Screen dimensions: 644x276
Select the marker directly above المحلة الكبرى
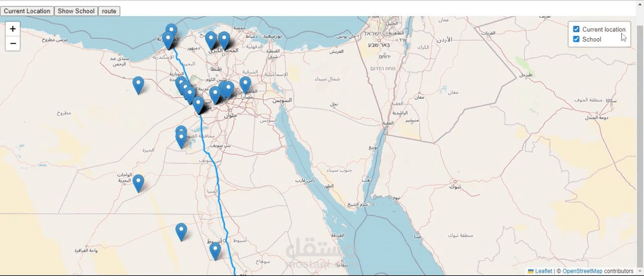coord(224,40)
